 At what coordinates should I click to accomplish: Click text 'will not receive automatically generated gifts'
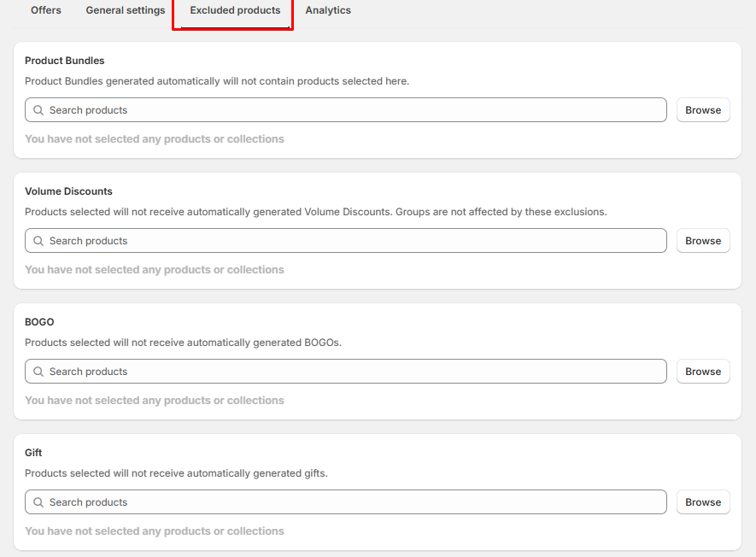(220, 473)
